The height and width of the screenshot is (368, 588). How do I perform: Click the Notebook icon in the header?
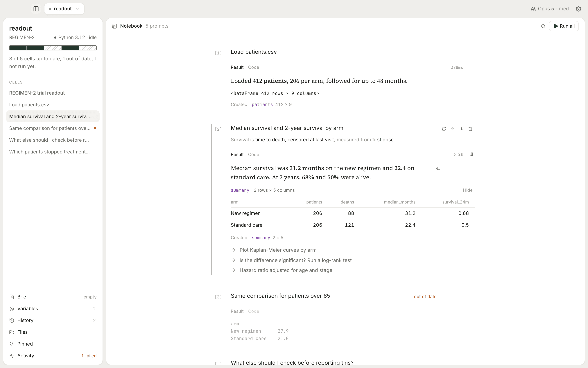tap(114, 26)
